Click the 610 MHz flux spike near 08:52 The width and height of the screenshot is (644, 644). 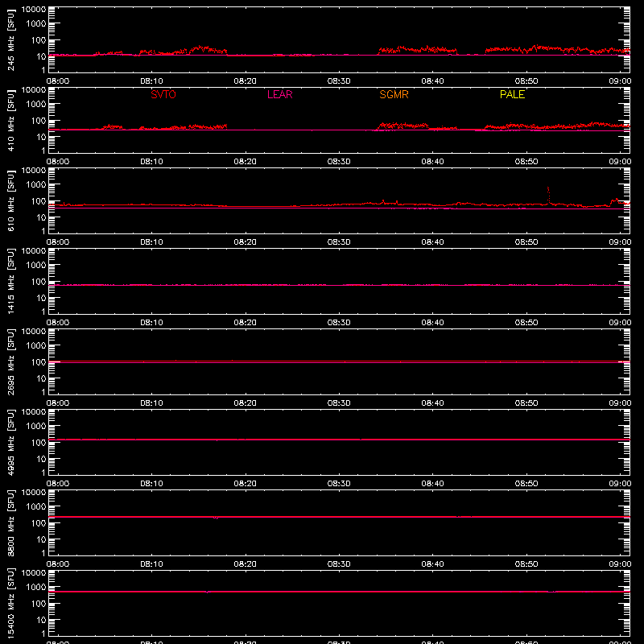pyautogui.click(x=548, y=195)
